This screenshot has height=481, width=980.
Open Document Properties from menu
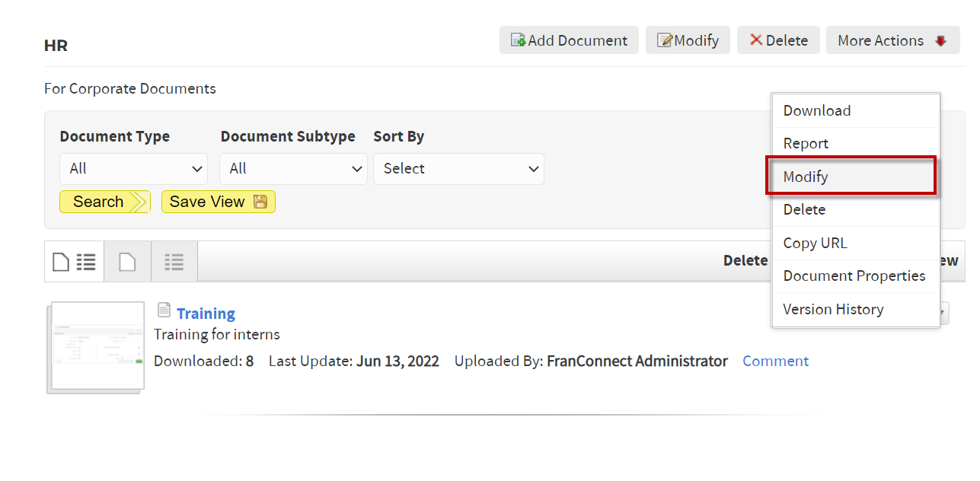point(856,276)
